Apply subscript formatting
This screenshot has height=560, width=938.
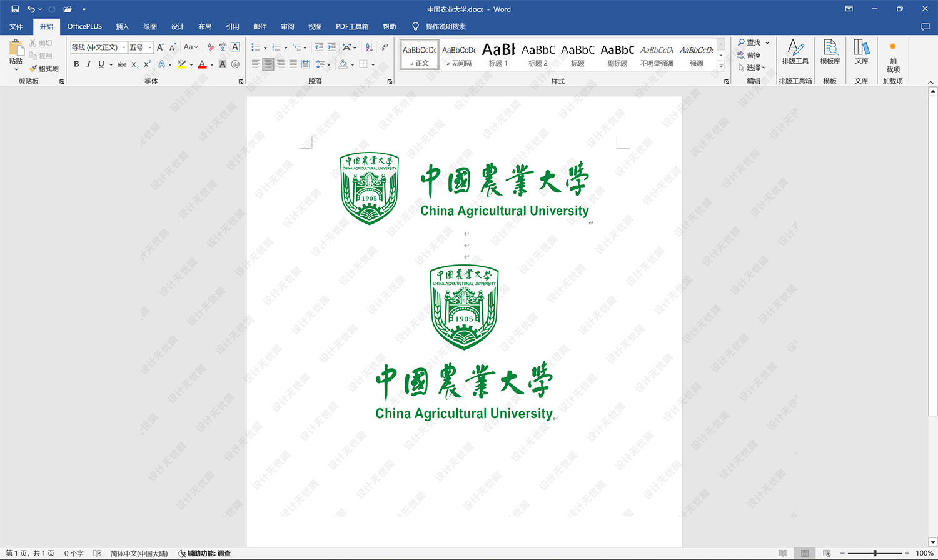pos(134,64)
